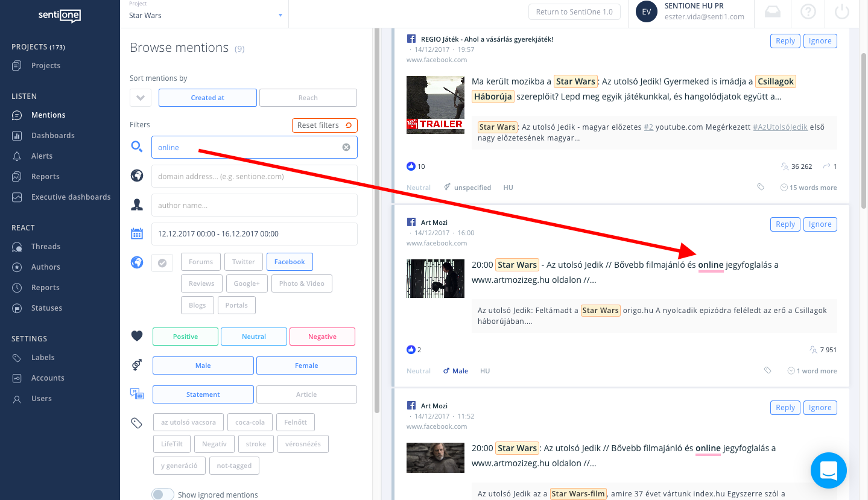Open the chat support bubble

click(828, 470)
